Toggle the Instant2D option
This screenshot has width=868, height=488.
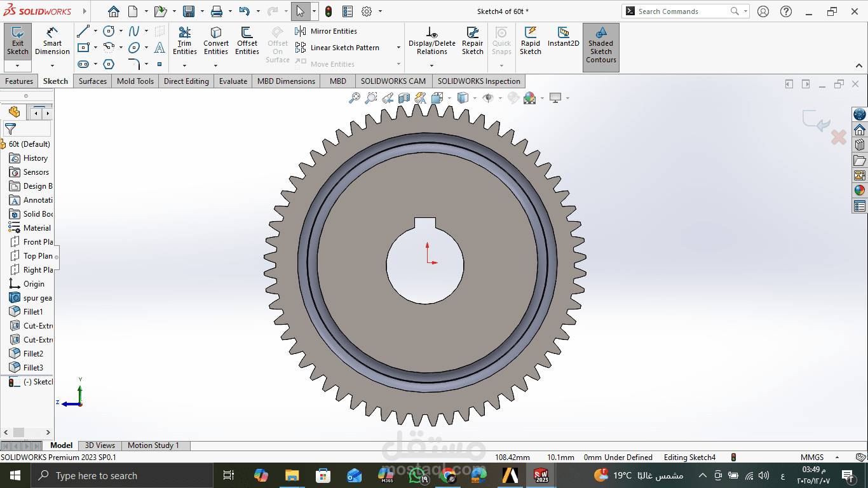pos(563,37)
